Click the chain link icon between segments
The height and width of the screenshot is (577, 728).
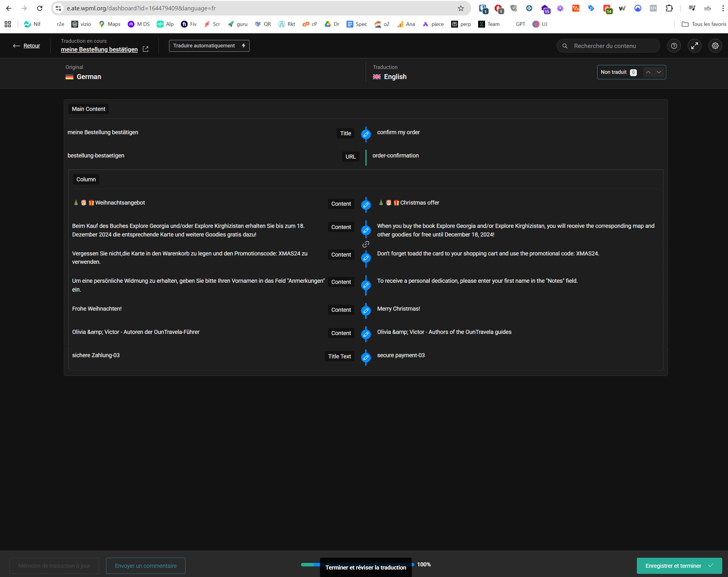click(366, 244)
